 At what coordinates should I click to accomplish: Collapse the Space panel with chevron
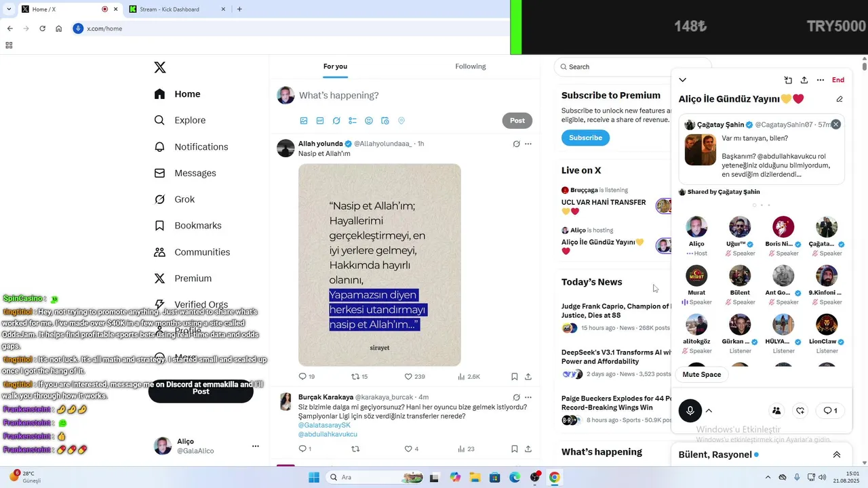point(682,80)
